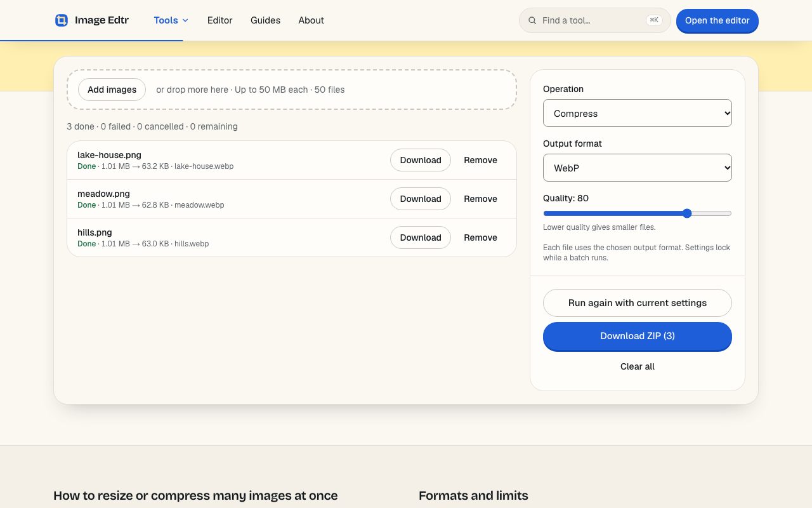Open the Output format dropdown set to WebP
Viewport: 812px width, 508px height.
(638, 168)
